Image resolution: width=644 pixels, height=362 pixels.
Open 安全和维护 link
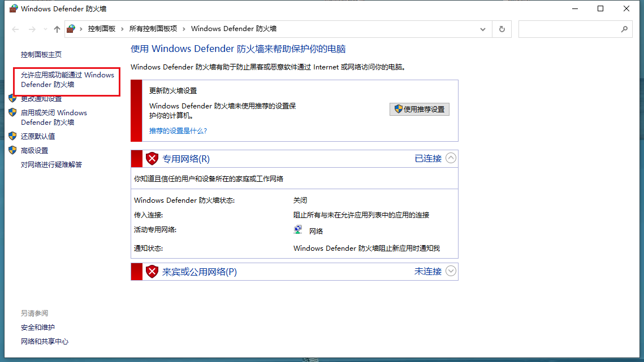tap(38, 328)
